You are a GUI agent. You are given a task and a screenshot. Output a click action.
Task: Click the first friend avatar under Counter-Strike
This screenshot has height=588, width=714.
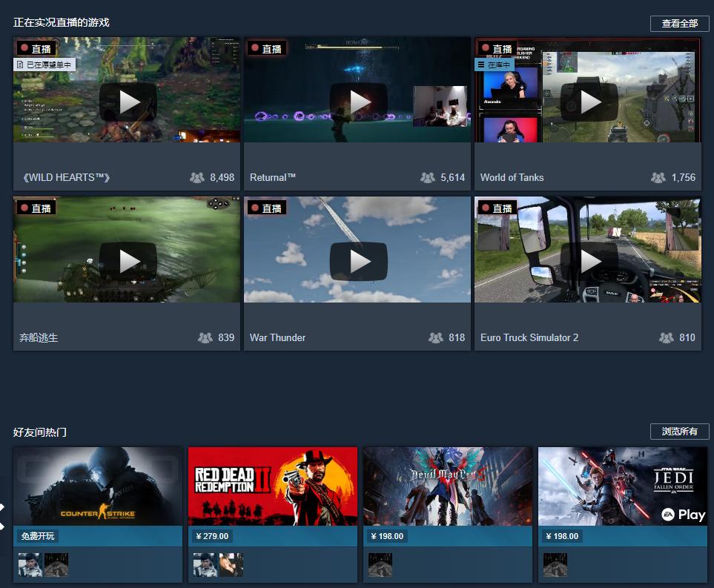(x=30, y=565)
